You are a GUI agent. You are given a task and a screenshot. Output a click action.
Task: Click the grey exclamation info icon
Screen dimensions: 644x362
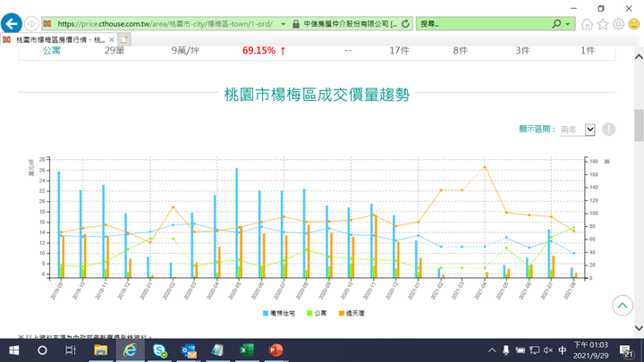pyautogui.click(x=609, y=130)
